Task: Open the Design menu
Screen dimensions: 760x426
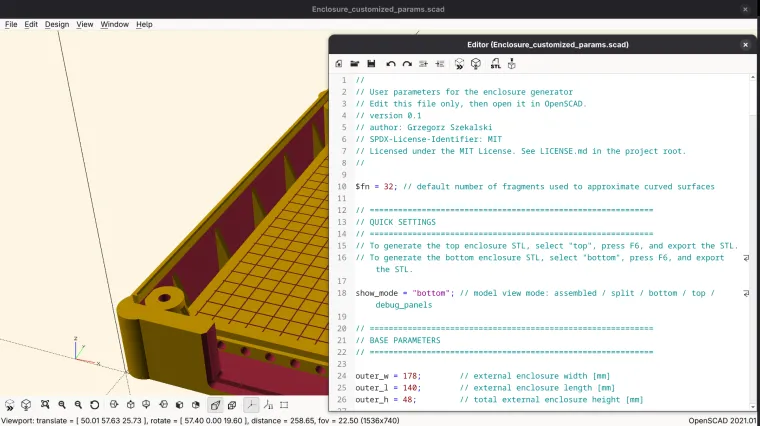Action: point(57,24)
